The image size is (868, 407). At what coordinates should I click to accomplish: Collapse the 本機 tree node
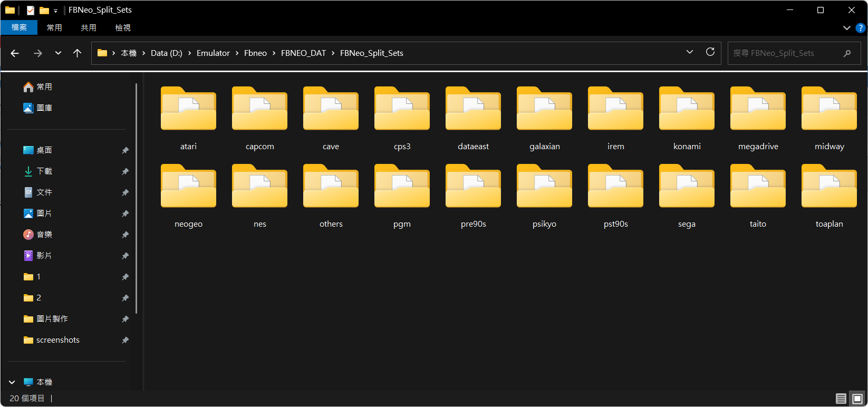point(12,382)
